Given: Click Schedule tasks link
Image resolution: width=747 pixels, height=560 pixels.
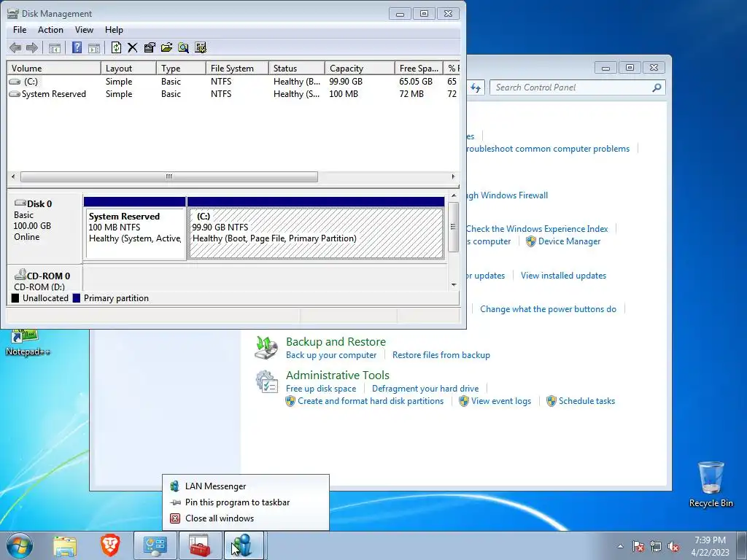Looking at the screenshot, I should (x=587, y=401).
